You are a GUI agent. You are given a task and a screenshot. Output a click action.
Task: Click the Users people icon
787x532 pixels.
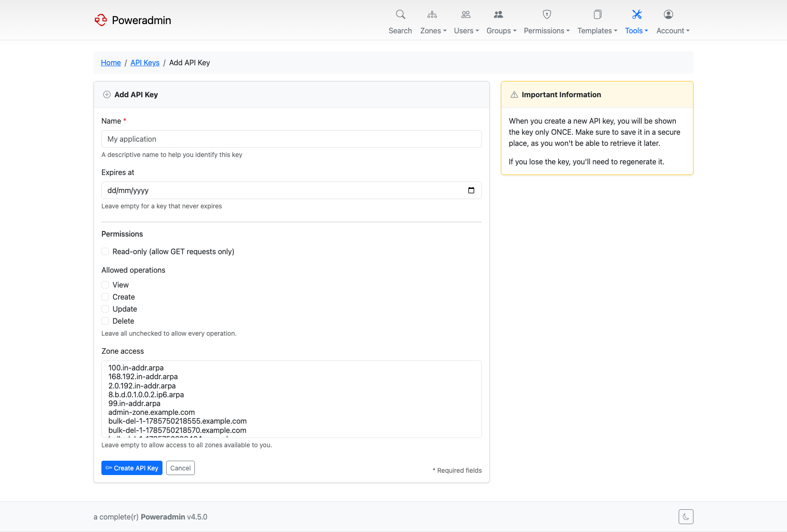pos(466,14)
